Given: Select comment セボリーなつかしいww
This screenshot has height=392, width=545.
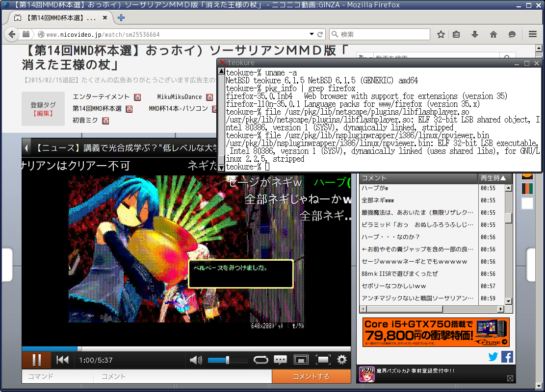Looking at the screenshot, I should click(x=418, y=286).
